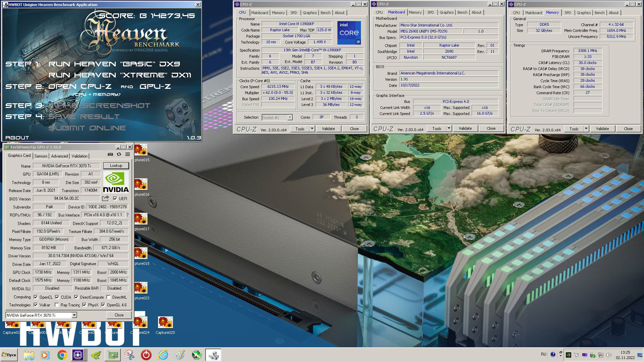Open the Validation tab in GPU-Z

[79, 156]
